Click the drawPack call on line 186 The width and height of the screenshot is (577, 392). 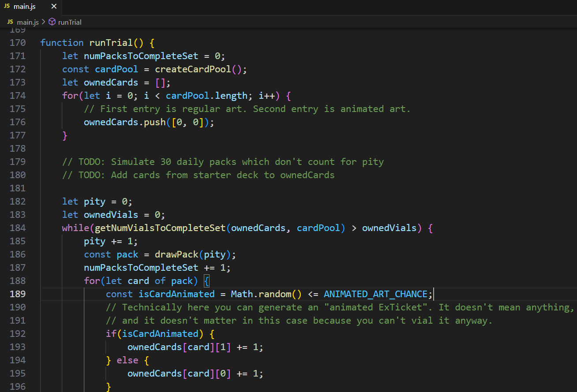pos(176,254)
